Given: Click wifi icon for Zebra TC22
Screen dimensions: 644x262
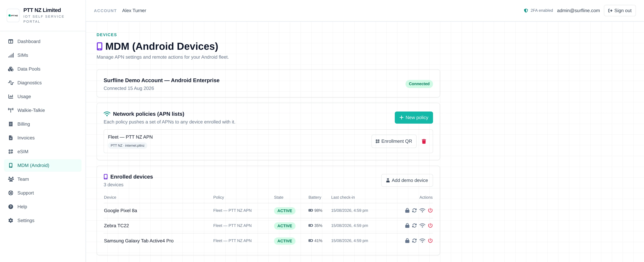Looking at the screenshot, I should tap(422, 225).
